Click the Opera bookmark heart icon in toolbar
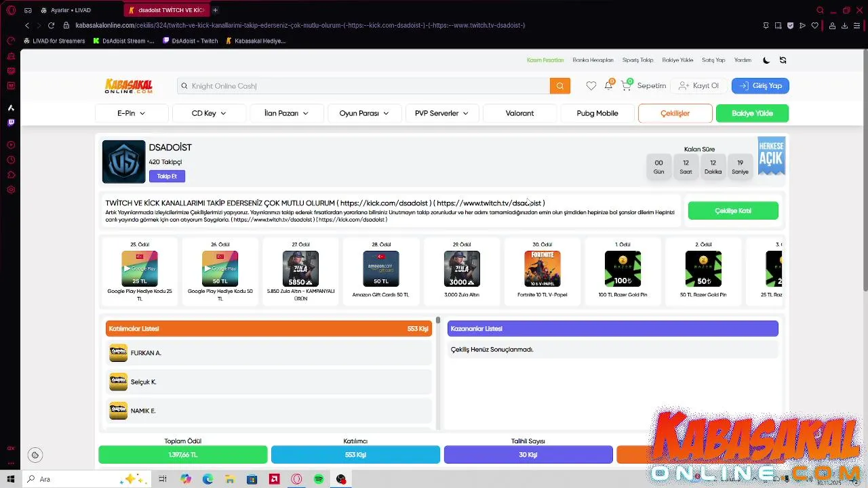 click(x=815, y=25)
